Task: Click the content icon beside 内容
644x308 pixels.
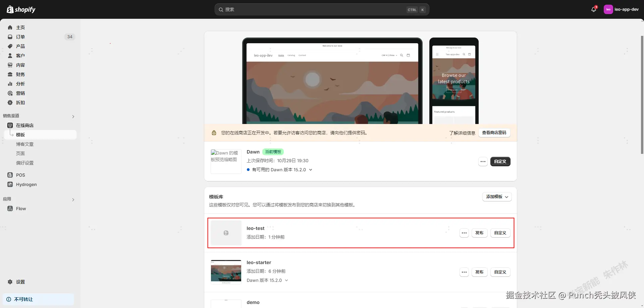Action: pyautogui.click(x=10, y=65)
